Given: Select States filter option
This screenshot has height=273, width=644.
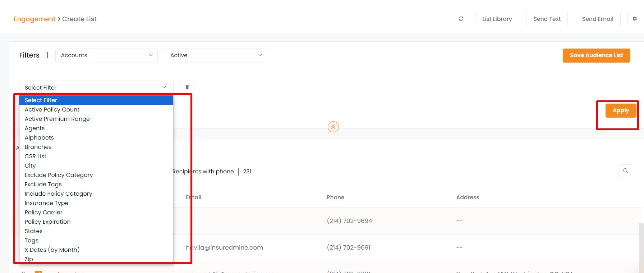Looking at the screenshot, I should coord(96,231).
